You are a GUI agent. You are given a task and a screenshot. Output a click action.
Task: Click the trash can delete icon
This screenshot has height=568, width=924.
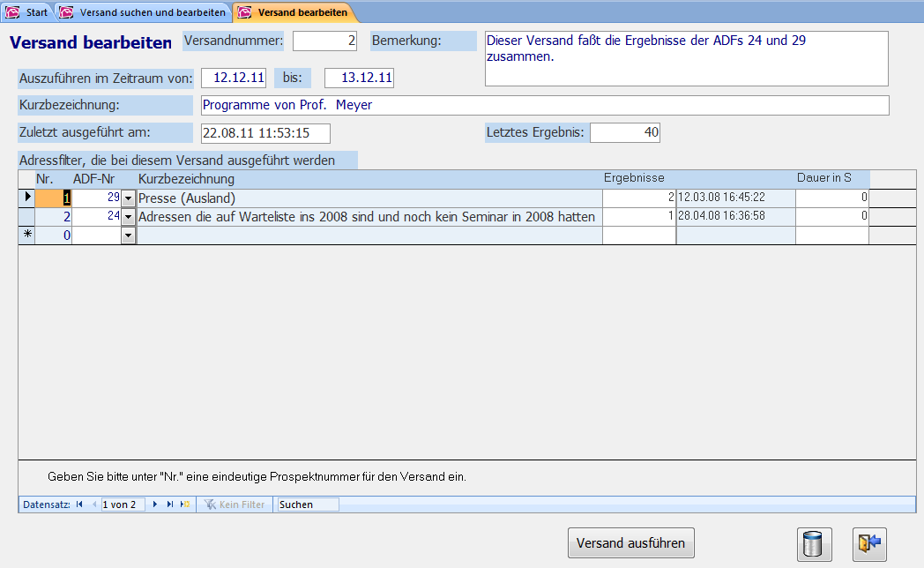(814, 543)
